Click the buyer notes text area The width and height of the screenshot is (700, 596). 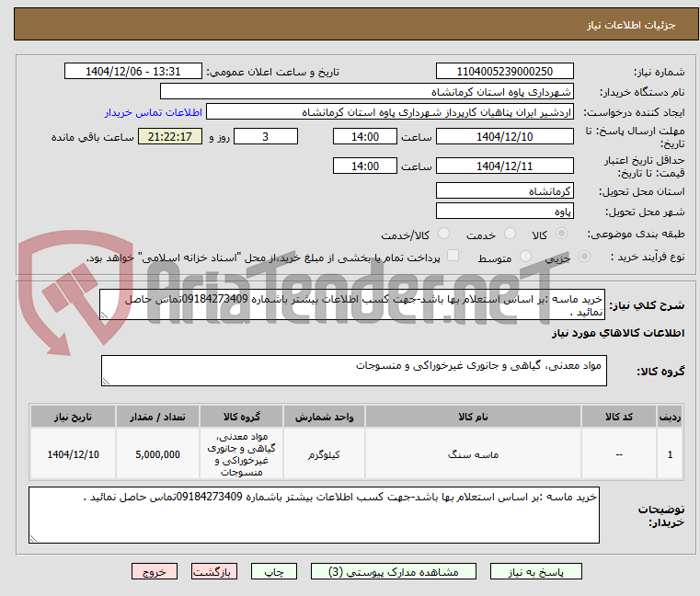[314, 515]
